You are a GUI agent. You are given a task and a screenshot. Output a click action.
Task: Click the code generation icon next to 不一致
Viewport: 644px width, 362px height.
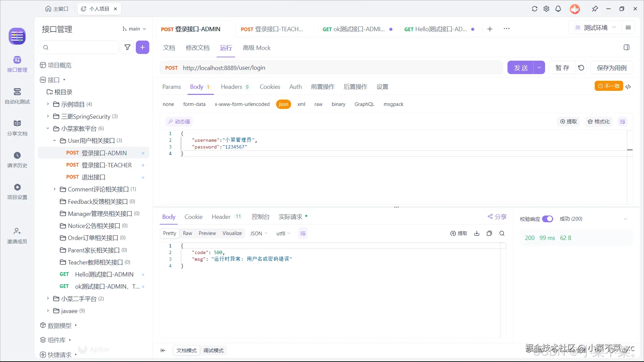point(628,86)
